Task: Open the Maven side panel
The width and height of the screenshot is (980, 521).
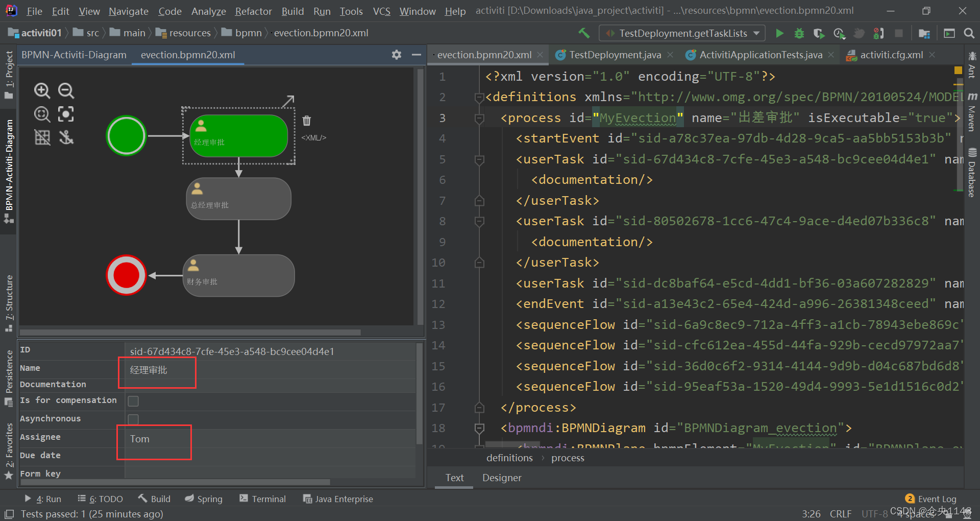Action: pyautogui.click(x=972, y=112)
